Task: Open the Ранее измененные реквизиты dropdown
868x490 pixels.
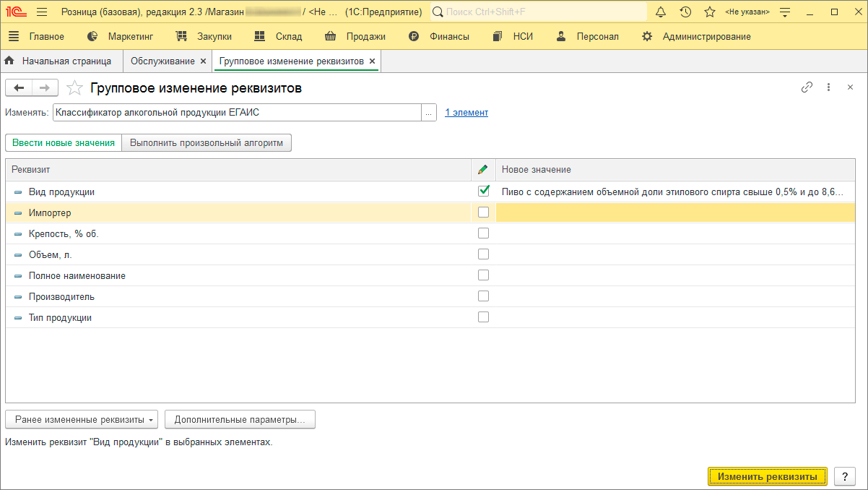Action: coord(82,419)
